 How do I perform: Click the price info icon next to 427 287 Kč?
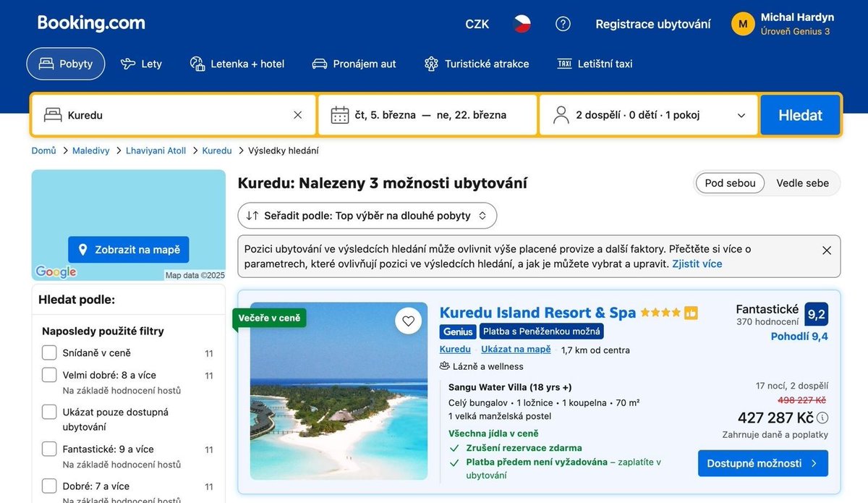tap(822, 418)
